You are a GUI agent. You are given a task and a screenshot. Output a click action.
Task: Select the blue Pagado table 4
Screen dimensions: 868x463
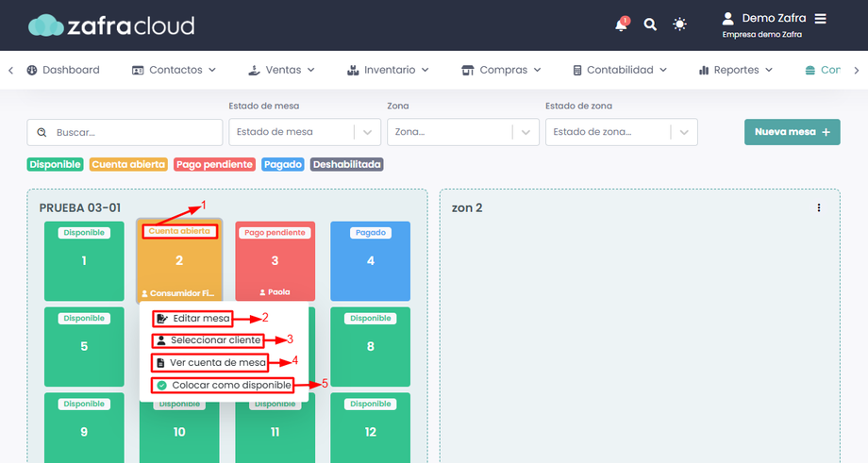[371, 261]
